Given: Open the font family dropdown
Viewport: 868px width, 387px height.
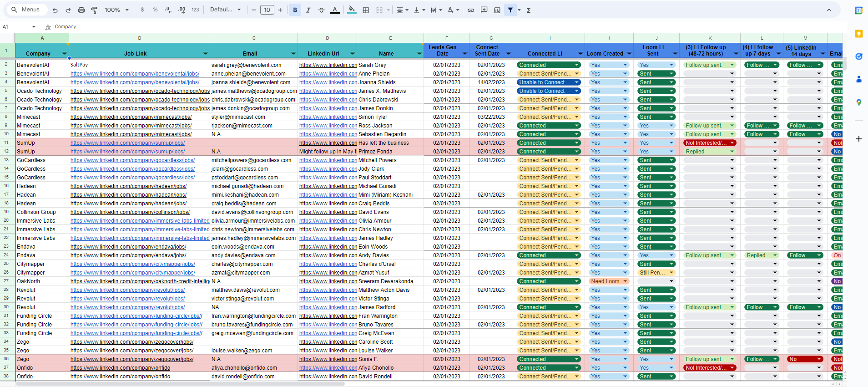Looking at the screenshot, I should pyautogui.click(x=225, y=10).
